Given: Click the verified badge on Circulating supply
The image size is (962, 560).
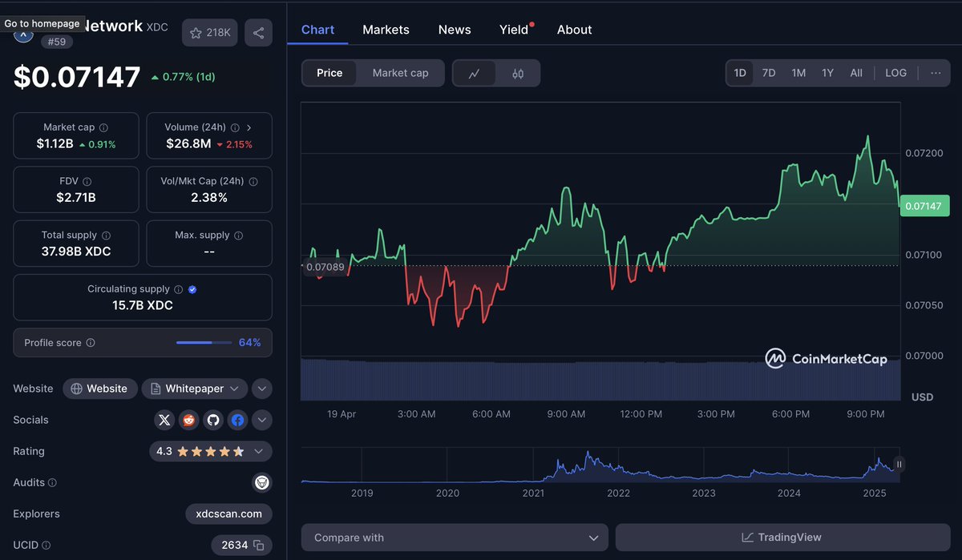Looking at the screenshot, I should tap(192, 289).
